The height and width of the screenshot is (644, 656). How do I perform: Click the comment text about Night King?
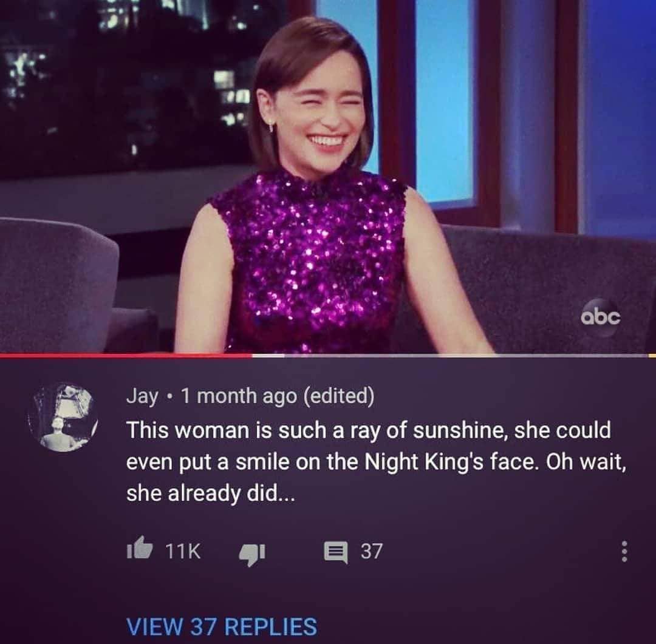click(376, 462)
